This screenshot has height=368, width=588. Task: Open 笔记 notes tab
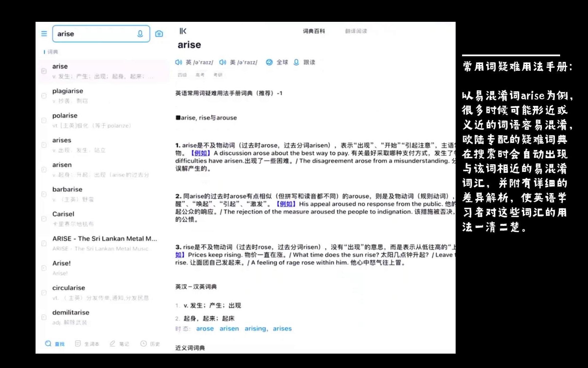[119, 344]
